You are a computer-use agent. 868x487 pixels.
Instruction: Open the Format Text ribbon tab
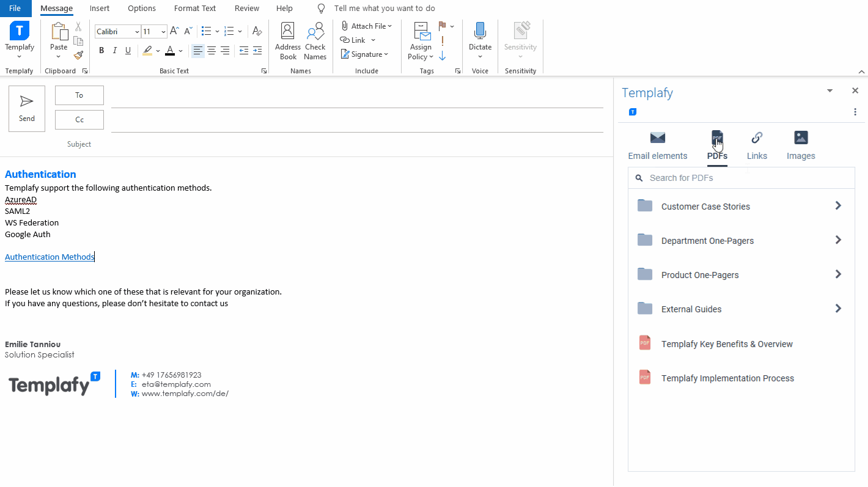[x=194, y=8]
